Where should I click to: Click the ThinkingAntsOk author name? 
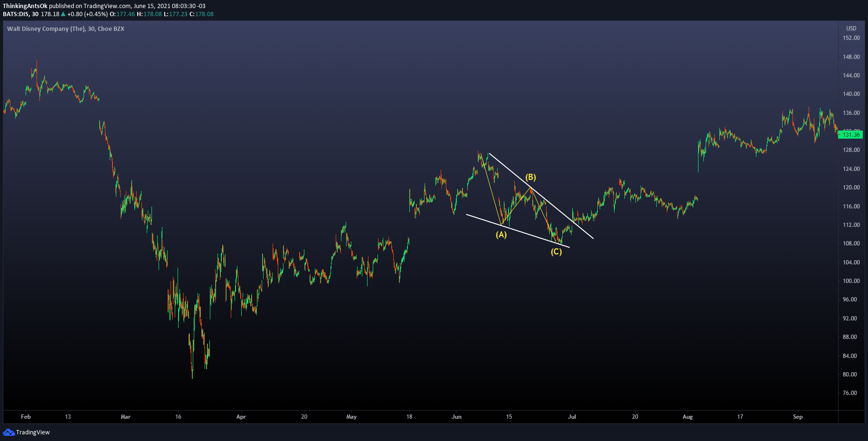(25, 6)
